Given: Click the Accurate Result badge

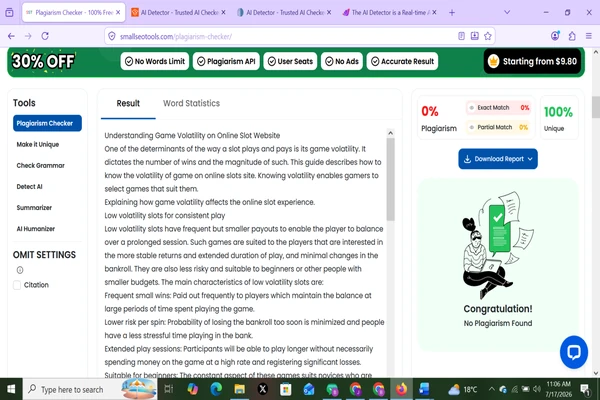Looking at the screenshot, I should pyautogui.click(x=402, y=61).
